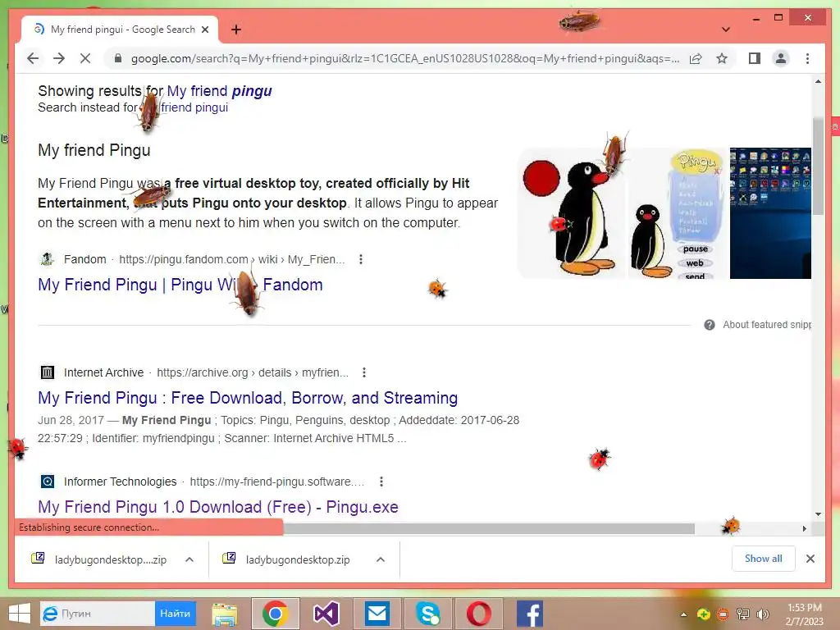Launch Opera browser from the taskbar
The height and width of the screenshot is (630, 840).
(478, 614)
